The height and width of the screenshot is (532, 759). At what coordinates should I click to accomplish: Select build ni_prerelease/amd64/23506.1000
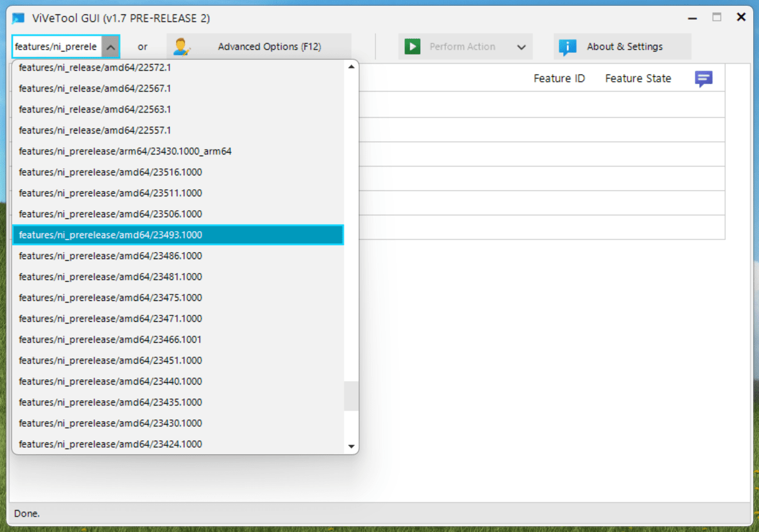point(178,214)
